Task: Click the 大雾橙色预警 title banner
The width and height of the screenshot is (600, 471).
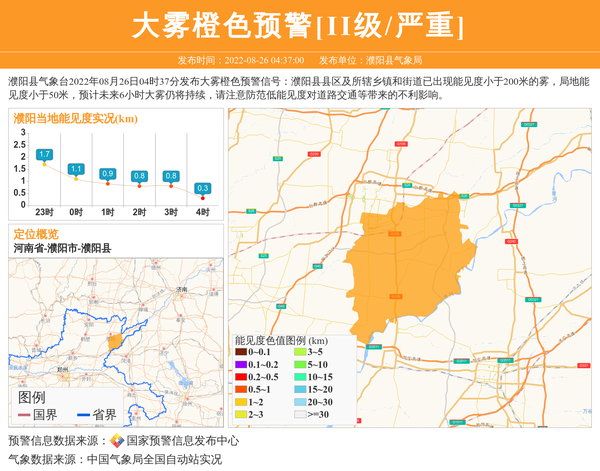Action: 299,25
